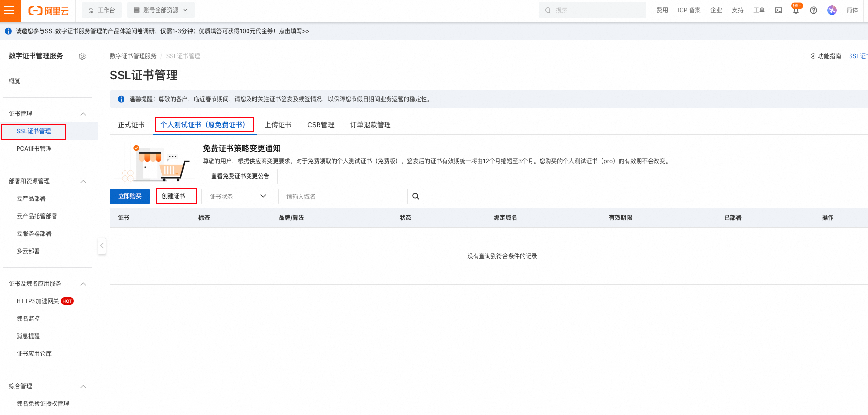Open the hamburger main menu
The width and height of the screenshot is (868, 415).
coord(10,11)
